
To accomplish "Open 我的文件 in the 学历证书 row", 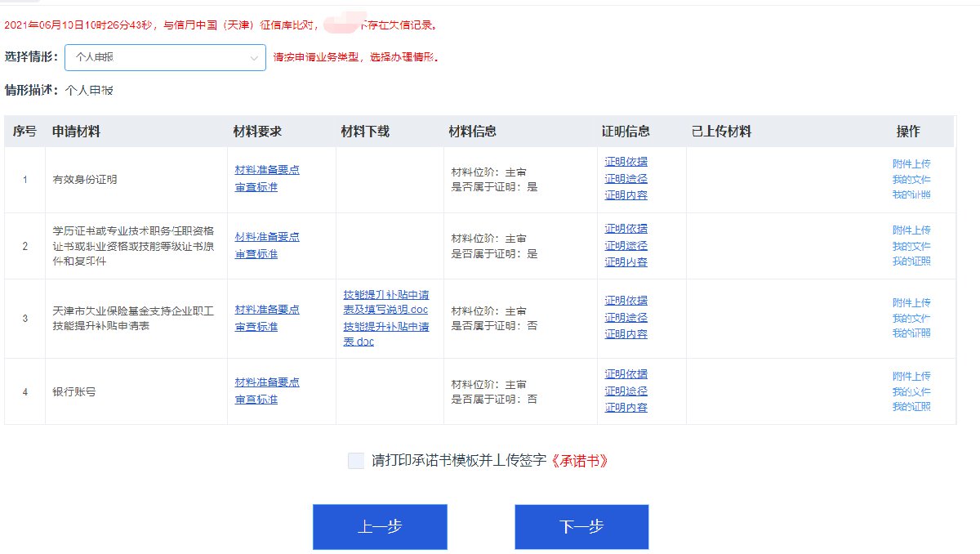I will 911,246.
